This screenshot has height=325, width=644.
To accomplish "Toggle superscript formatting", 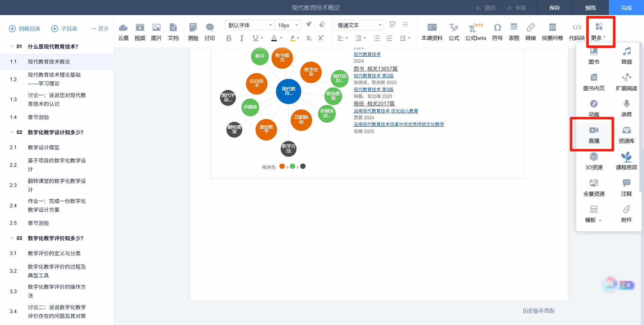I will pos(321,38).
